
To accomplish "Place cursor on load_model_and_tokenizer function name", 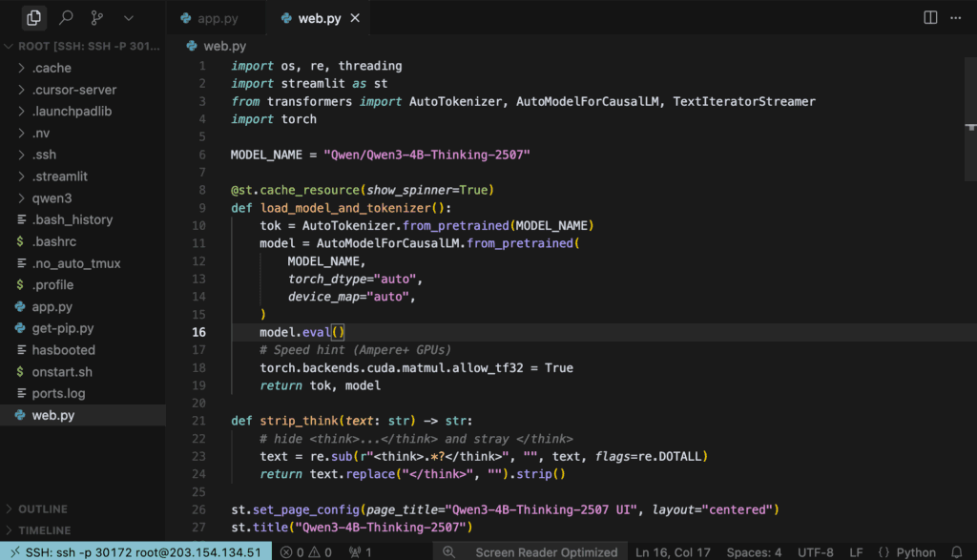I will tap(345, 208).
